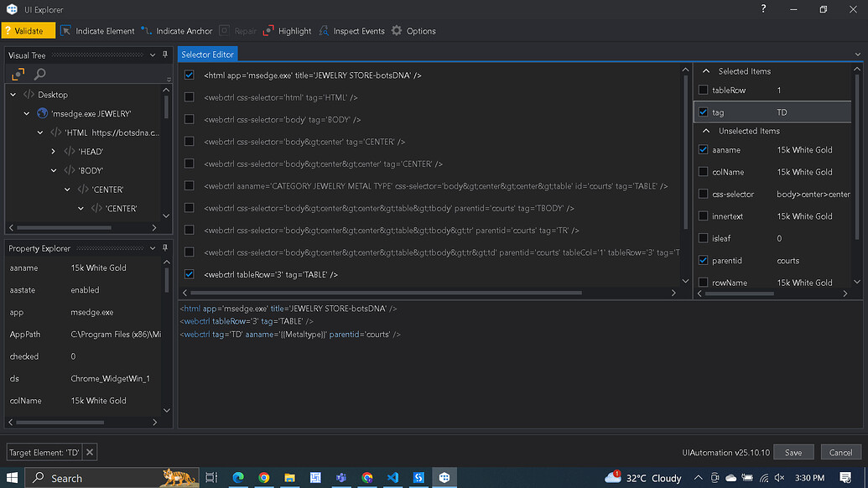
Task: Check the colName attribute checkbox
Action: [703, 172]
